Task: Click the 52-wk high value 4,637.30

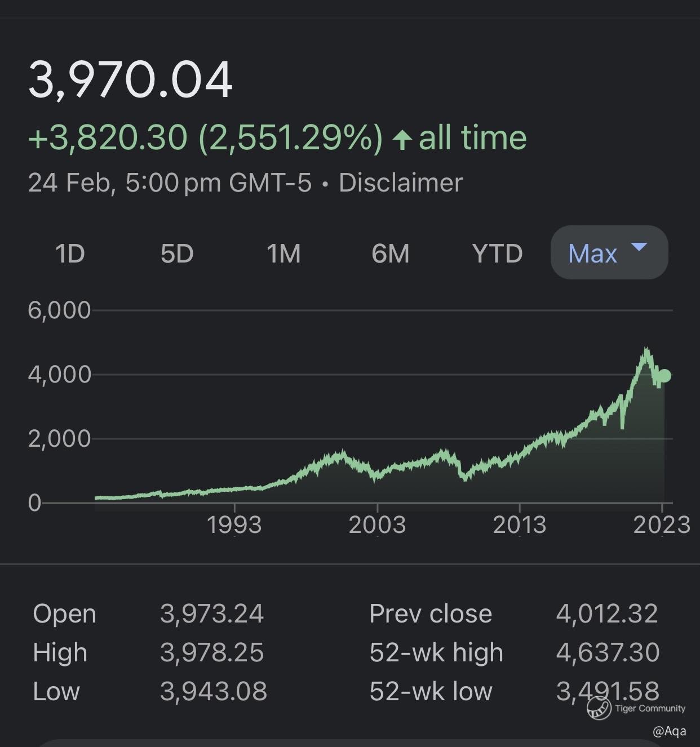Action: pyautogui.click(x=608, y=652)
